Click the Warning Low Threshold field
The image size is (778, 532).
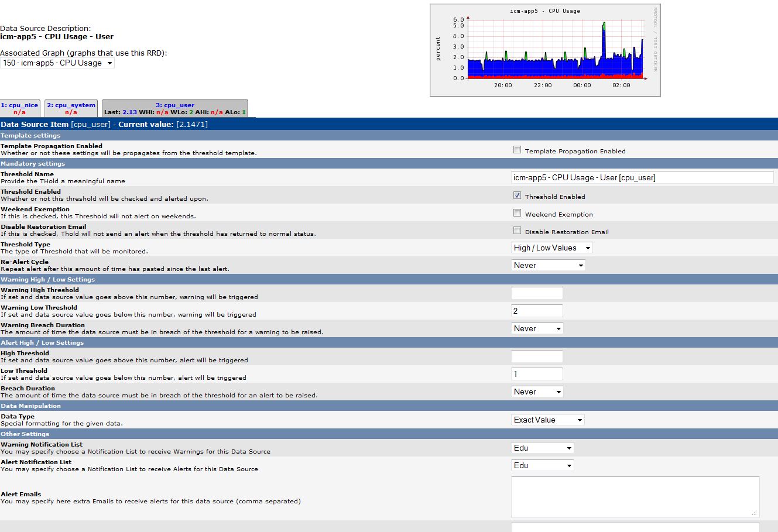pos(537,311)
